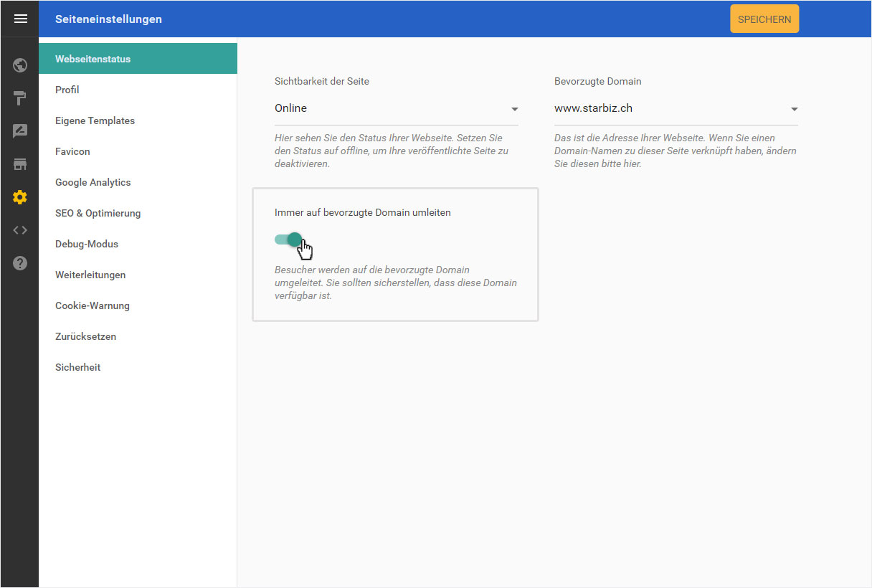Screen dimensions: 872x588
Task: Click help text beginning 'Besucher werden auf die'
Action: click(x=396, y=283)
